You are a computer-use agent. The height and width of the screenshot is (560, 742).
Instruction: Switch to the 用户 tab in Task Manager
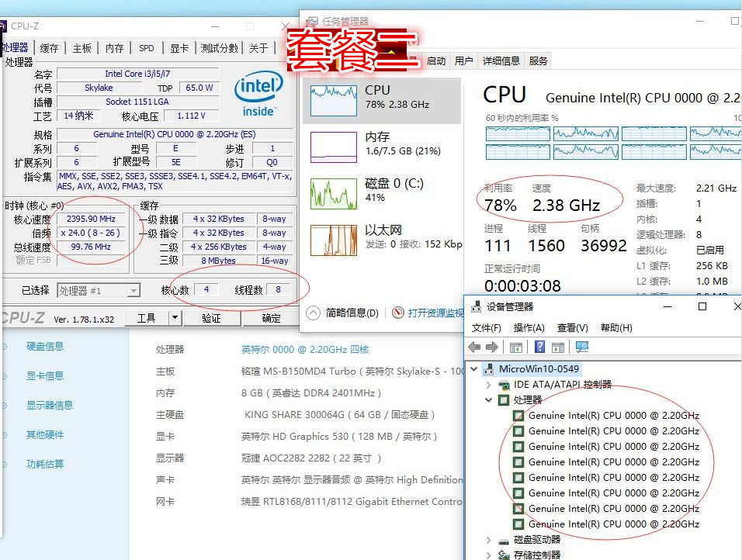464,61
